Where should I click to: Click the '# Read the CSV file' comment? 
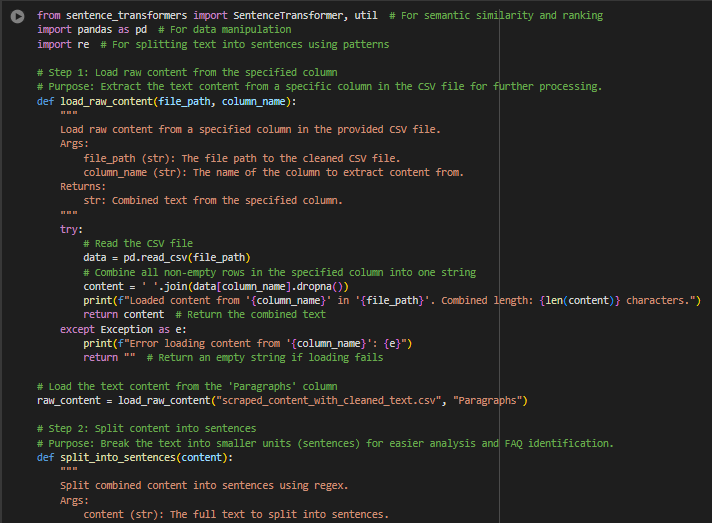click(x=138, y=243)
